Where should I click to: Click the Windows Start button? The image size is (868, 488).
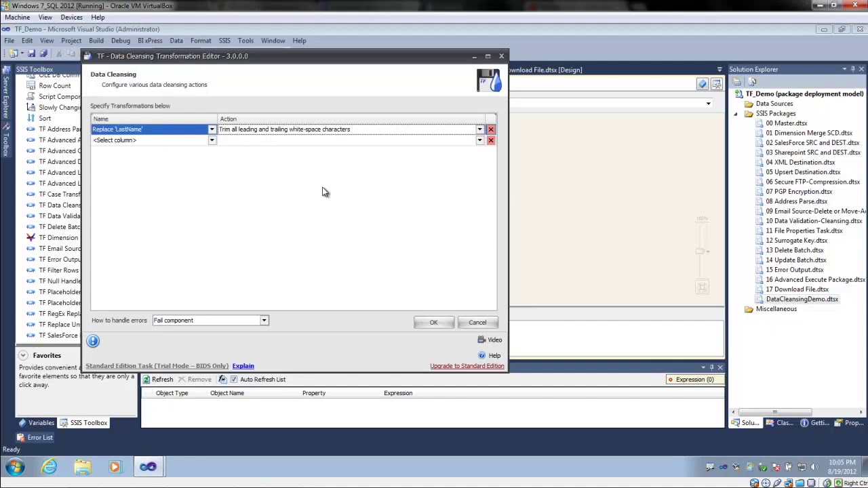(15, 466)
